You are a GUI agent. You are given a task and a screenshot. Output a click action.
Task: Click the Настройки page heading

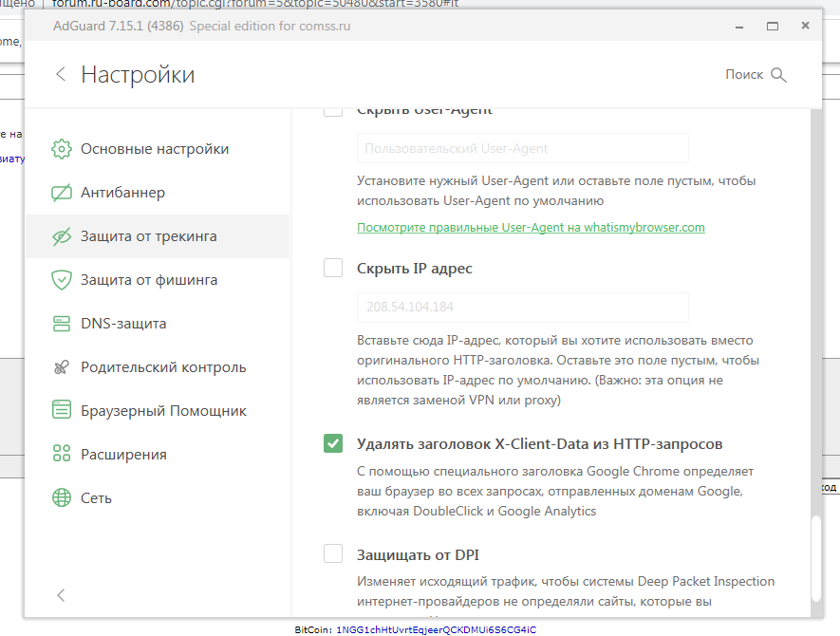138,74
